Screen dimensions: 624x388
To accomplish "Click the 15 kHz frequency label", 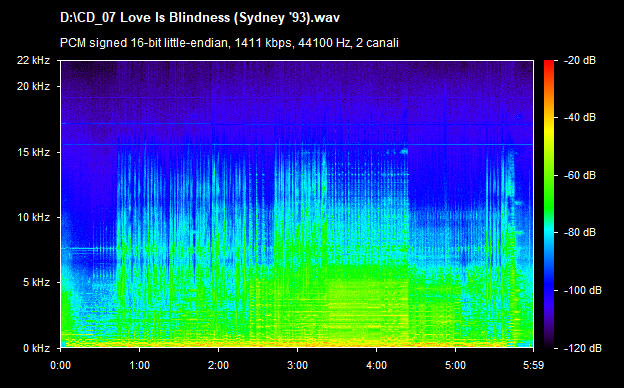I will coord(33,152).
